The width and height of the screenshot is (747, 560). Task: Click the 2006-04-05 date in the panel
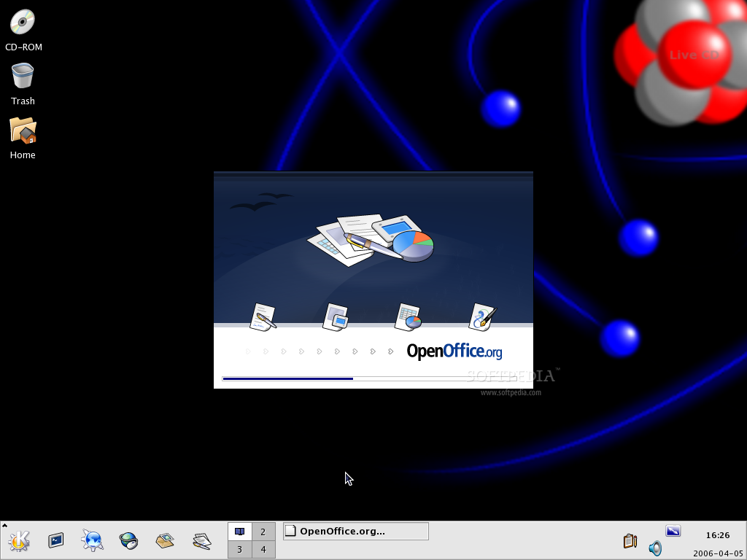(x=718, y=553)
